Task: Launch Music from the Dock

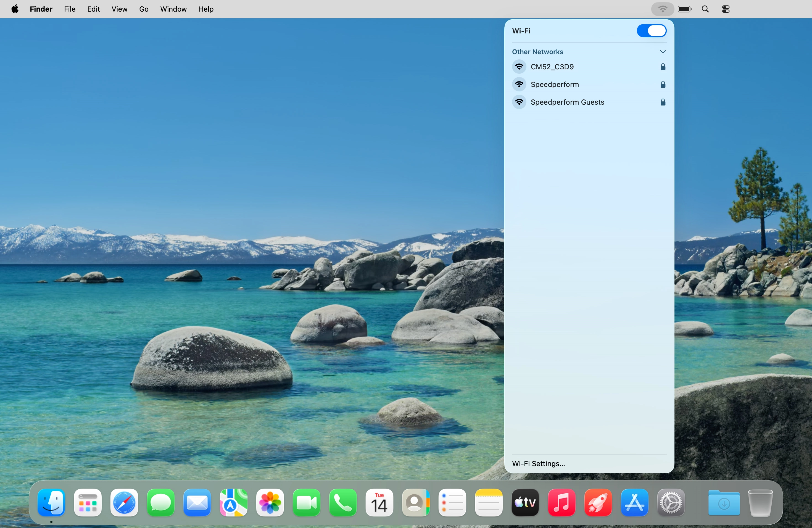Action: coord(561,503)
